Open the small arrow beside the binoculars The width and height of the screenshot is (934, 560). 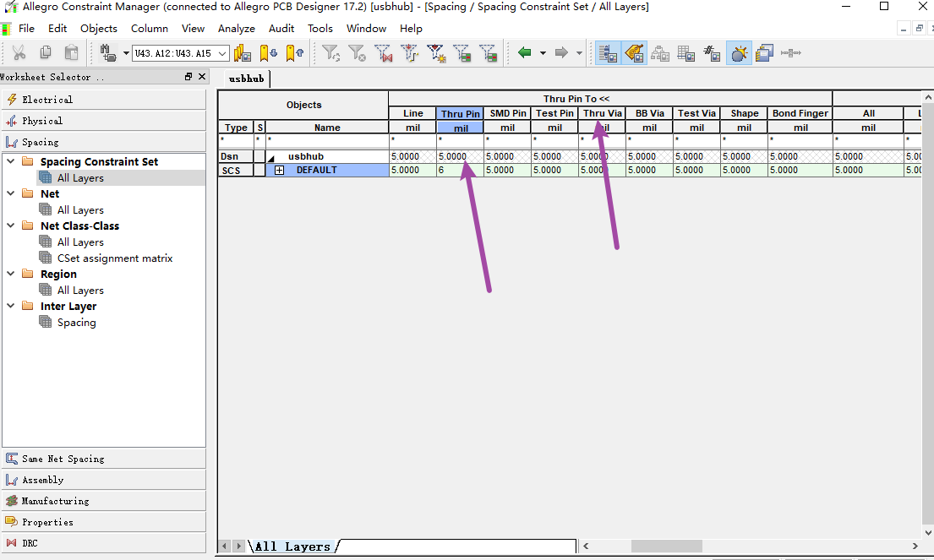click(126, 53)
